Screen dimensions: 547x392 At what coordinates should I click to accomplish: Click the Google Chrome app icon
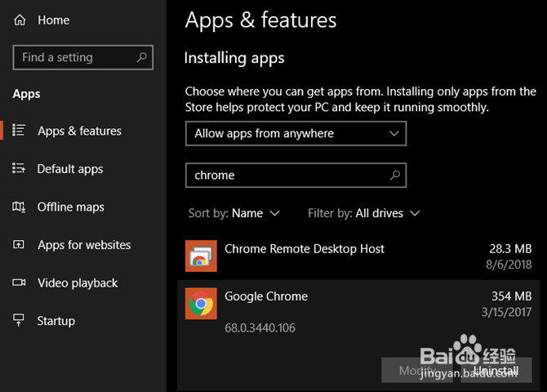[x=201, y=303]
